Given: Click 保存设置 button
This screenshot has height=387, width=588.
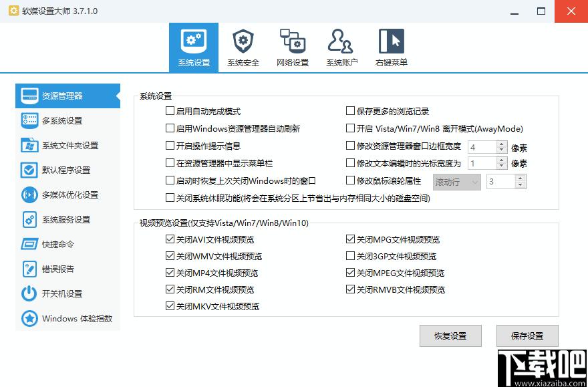Looking at the screenshot, I should pyautogui.click(x=527, y=336).
